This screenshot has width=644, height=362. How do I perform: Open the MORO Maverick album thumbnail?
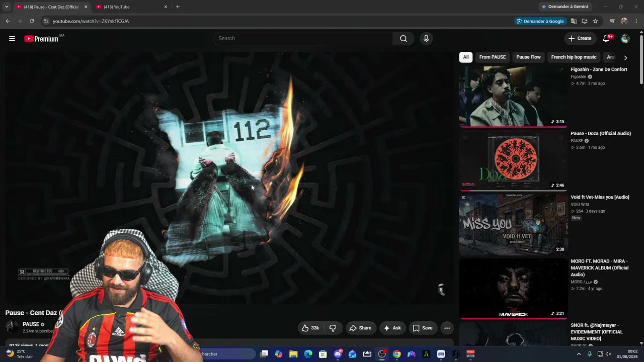tap(513, 288)
